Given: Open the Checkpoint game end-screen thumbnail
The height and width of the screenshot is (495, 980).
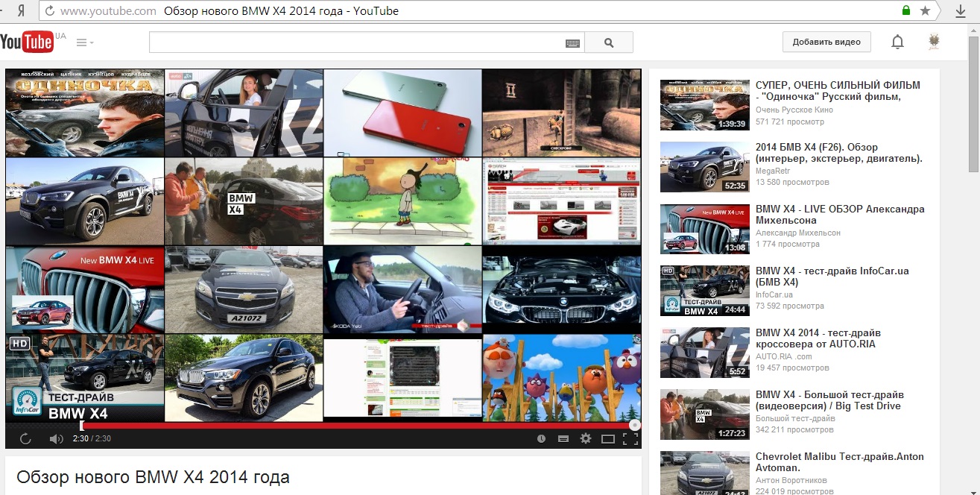Looking at the screenshot, I should 562,113.
